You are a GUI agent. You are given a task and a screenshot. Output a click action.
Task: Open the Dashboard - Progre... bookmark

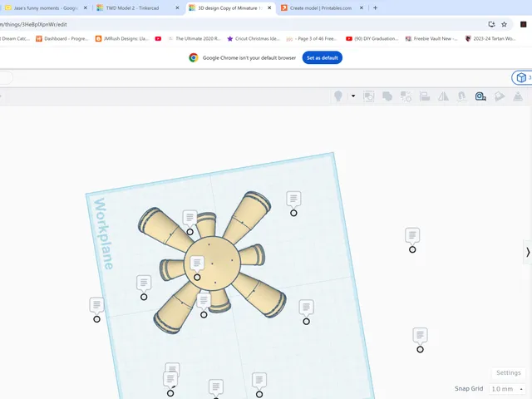click(x=62, y=39)
